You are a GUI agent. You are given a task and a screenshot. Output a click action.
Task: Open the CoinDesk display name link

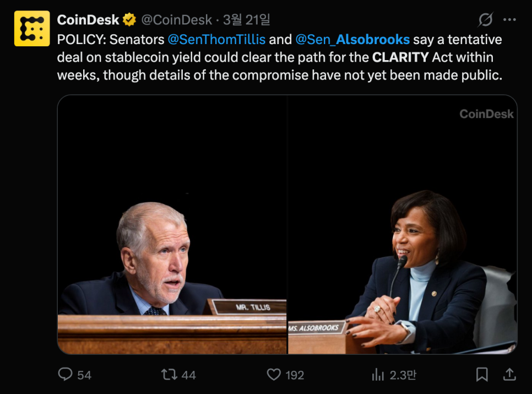pyautogui.click(x=88, y=20)
